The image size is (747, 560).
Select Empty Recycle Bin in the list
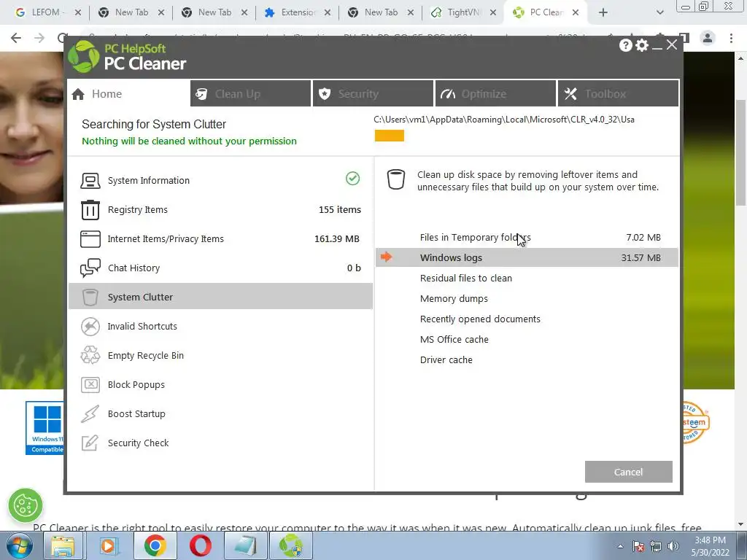tap(220, 355)
